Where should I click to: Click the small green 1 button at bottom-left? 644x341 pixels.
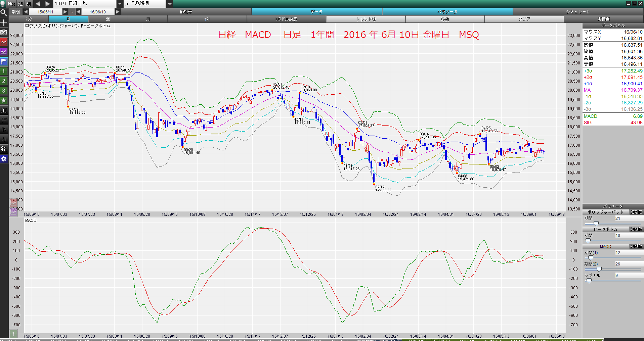tap(13, 334)
